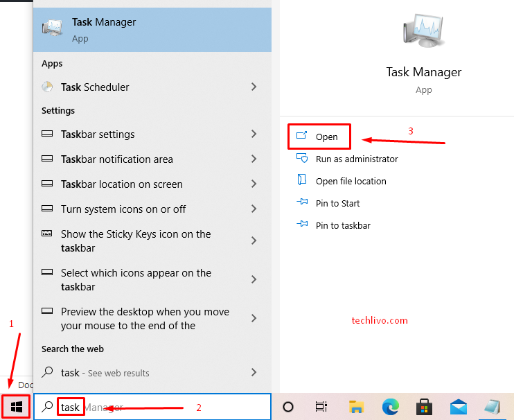Expand Taskbar notification area chevron
The image size is (514, 420).
(x=254, y=159)
